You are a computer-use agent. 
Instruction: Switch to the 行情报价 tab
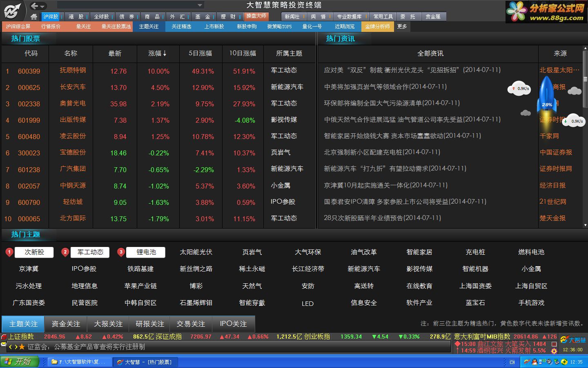(x=51, y=26)
